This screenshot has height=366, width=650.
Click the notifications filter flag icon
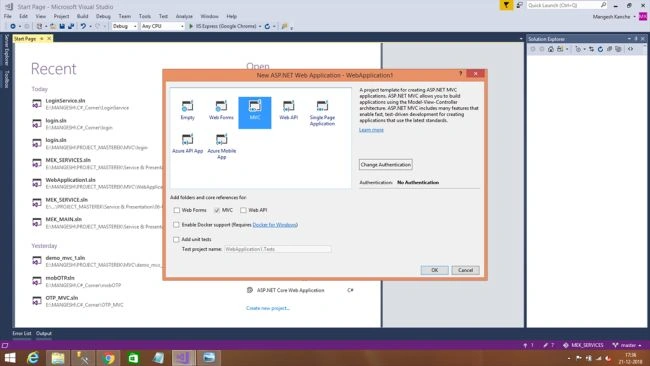[506, 5]
